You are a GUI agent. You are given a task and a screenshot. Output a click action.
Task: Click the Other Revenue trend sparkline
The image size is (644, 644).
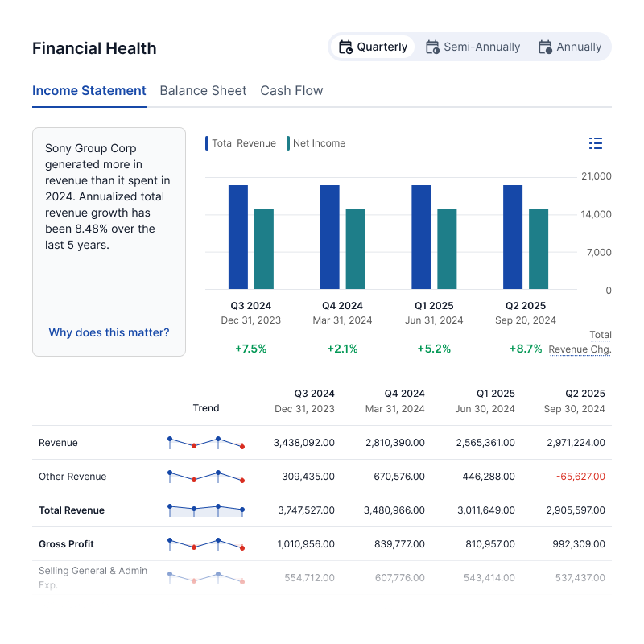(205, 477)
